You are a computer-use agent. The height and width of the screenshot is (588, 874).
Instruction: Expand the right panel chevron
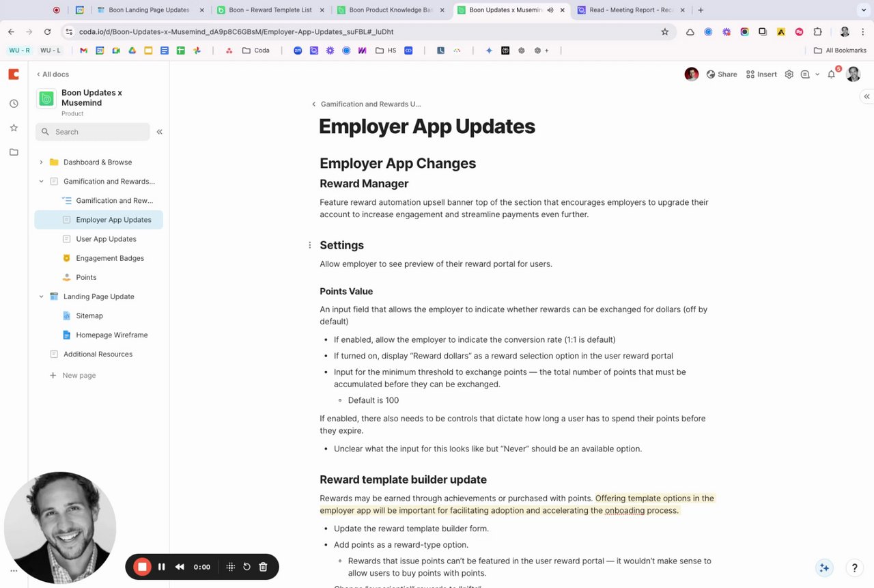pyautogui.click(x=866, y=97)
